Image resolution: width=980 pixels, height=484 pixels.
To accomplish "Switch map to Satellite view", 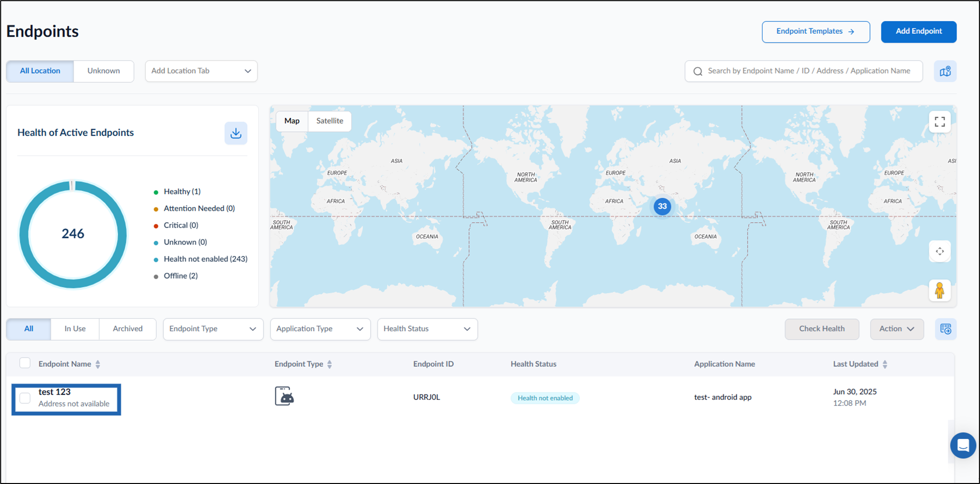I will pos(330,121).
